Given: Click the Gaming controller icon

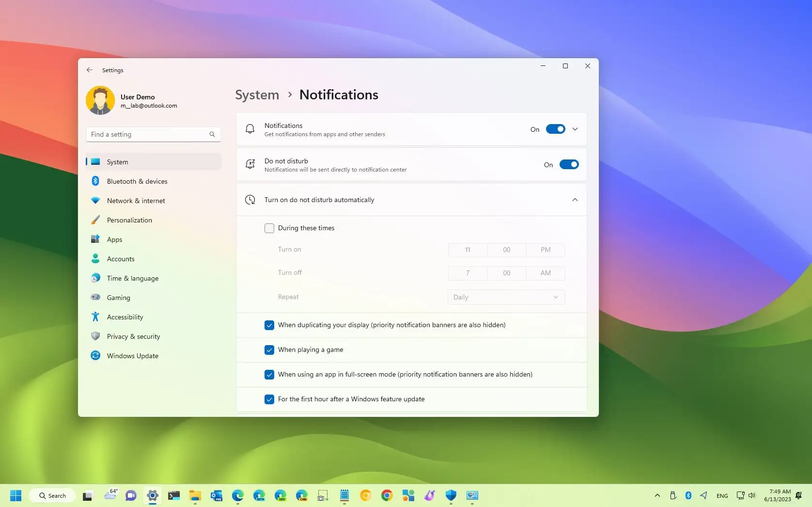Looking at the screenshot, I should [x=96, y=297].
